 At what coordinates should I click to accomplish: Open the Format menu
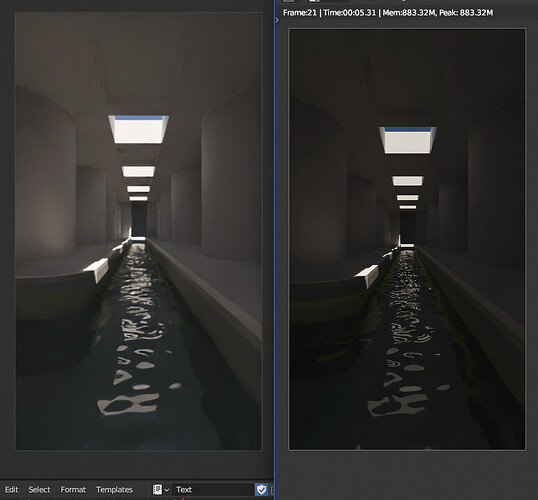73,489
